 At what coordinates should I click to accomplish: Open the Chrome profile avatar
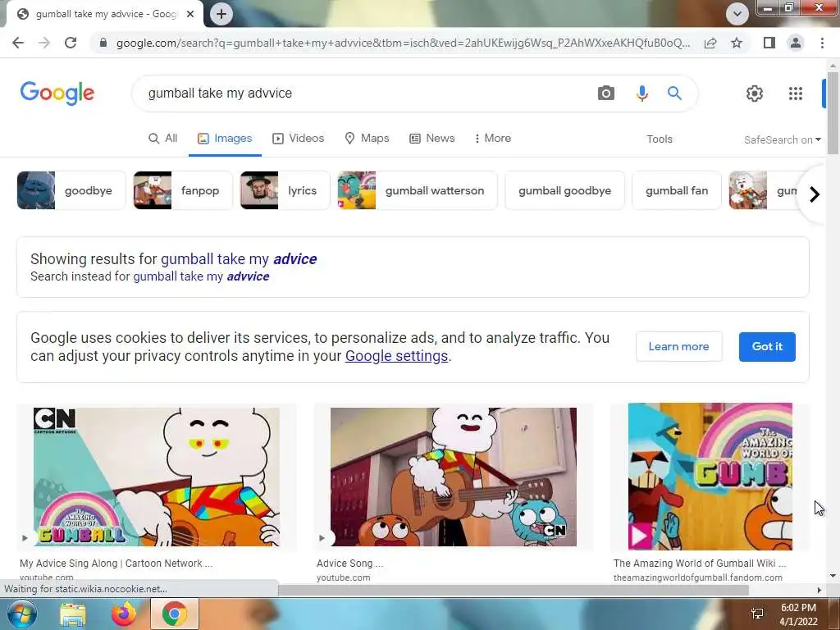tap(796, 43)
